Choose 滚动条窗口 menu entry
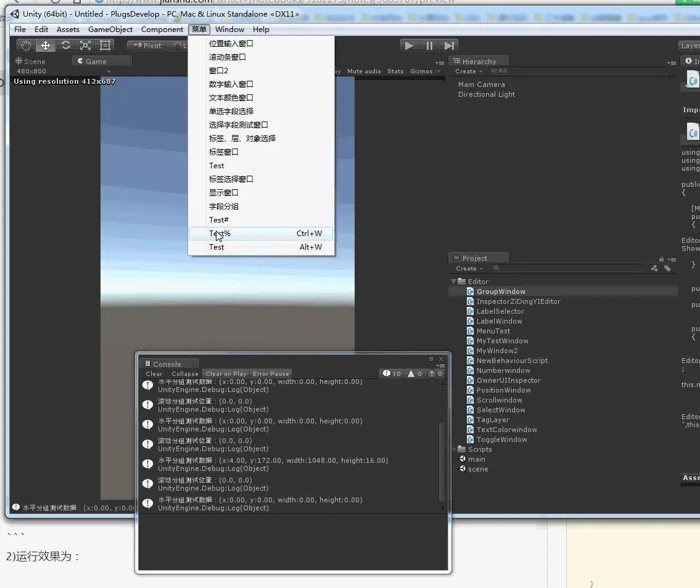This screenshot has height=588, width=700. pos(261,57)
